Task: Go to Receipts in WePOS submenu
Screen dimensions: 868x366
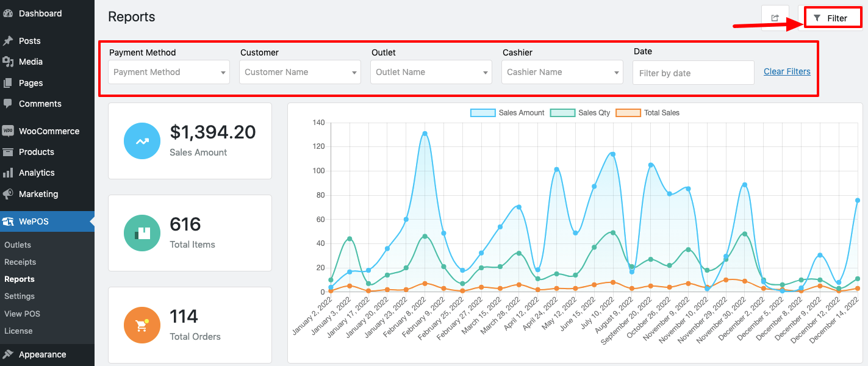Action: click(x=20, y=262)
